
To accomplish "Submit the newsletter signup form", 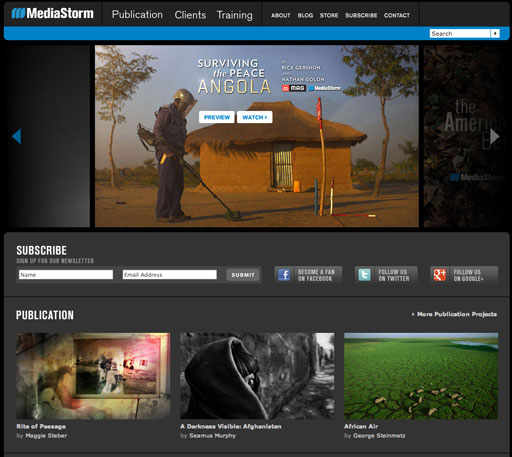I will tap(243, 275).
